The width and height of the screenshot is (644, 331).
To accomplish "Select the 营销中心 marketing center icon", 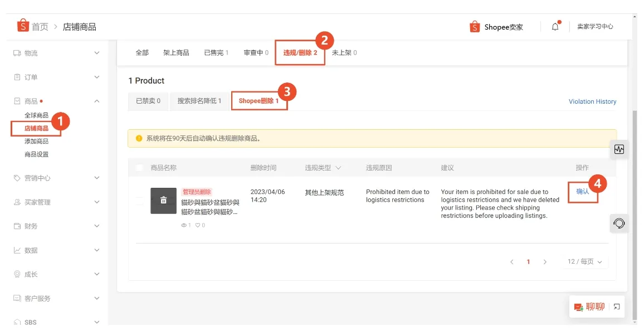I will pyautogui.click(x=16, y=178).
